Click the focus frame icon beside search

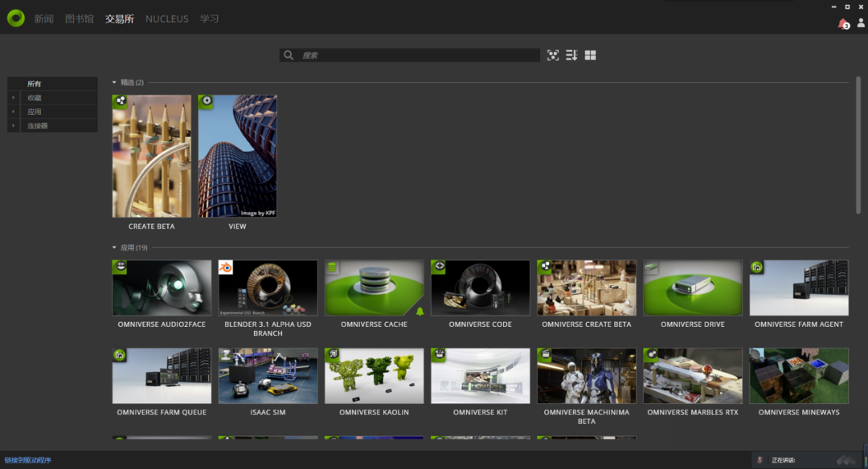[x=552, y=55]
